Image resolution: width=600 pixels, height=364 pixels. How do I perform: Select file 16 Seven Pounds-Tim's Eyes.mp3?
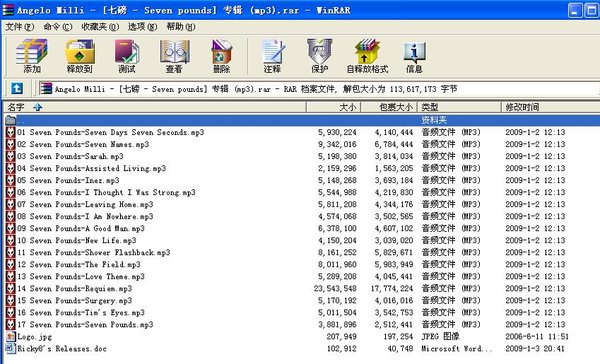(81, 313)
